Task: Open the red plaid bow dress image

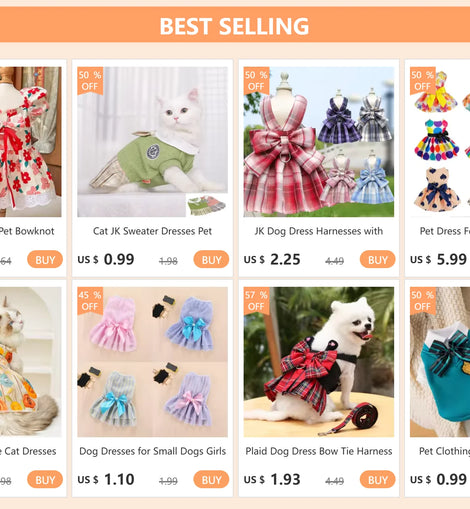Action: [319, 142]
